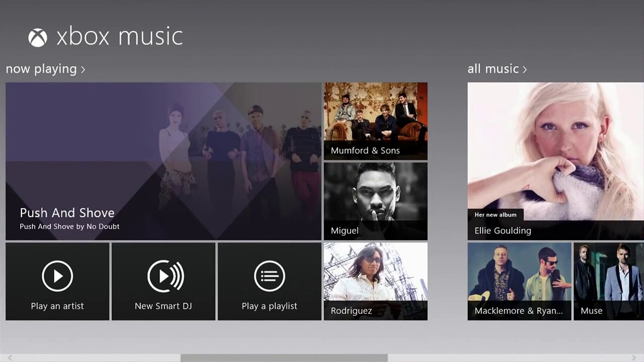Open the Push And Shove album tile
Image resolution: width=644 pixels, height=362 pixels.
(163, 161)
